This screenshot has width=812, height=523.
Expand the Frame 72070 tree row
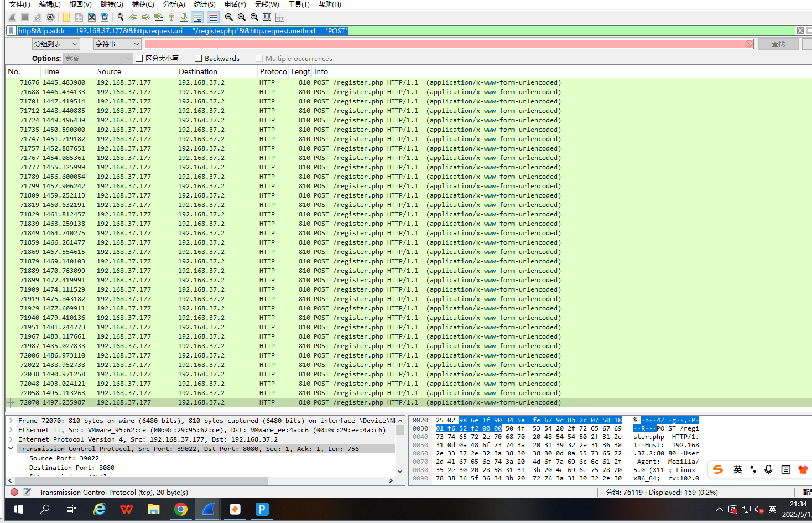point(11,421)
